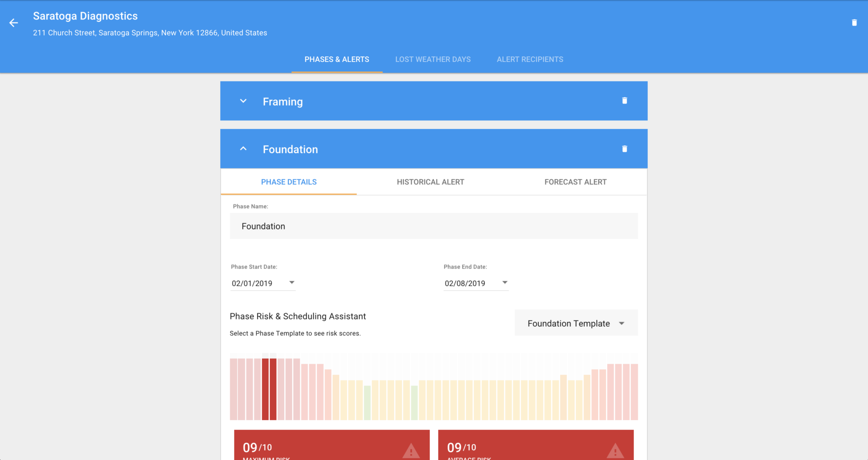Open the Foundation Template dropdown
Image resolution: width=868 pixels, height=460 pixels.
tap(576, 323)
